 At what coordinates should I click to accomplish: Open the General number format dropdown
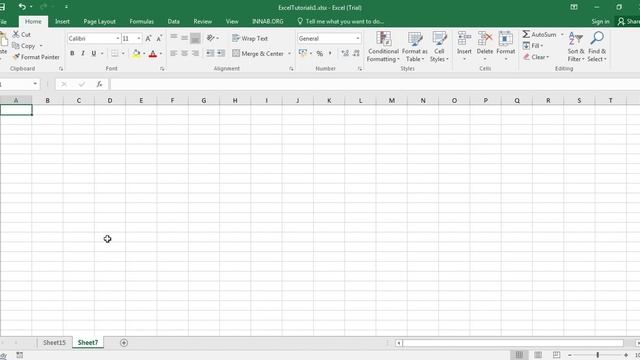pyautogui.click(x=358, y=38)
